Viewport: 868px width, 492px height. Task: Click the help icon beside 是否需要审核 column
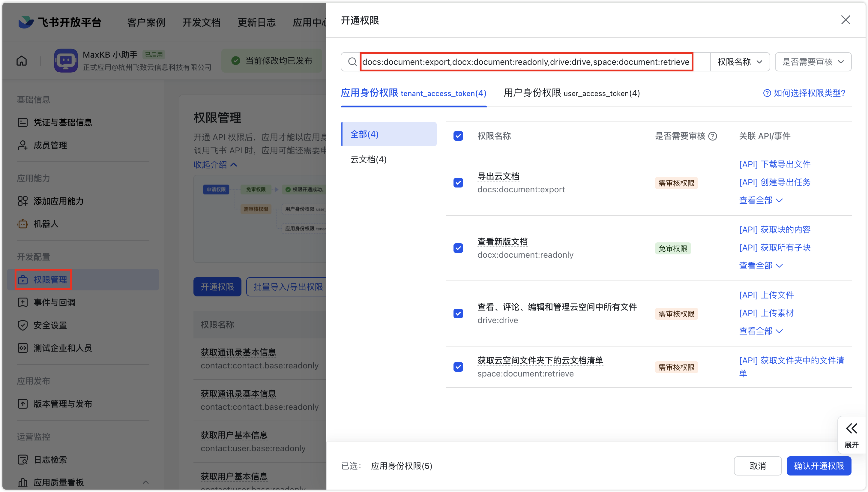click(713, 136)
